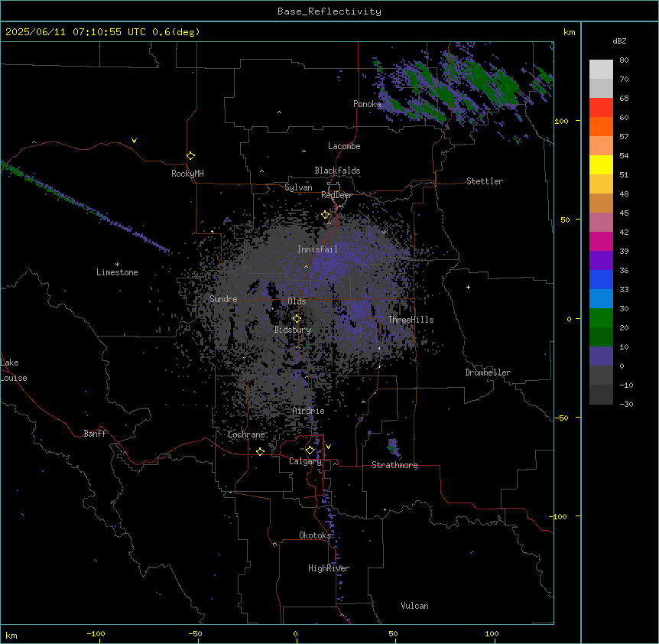
Task: Click the Strathmore town label
Action: 394,465
